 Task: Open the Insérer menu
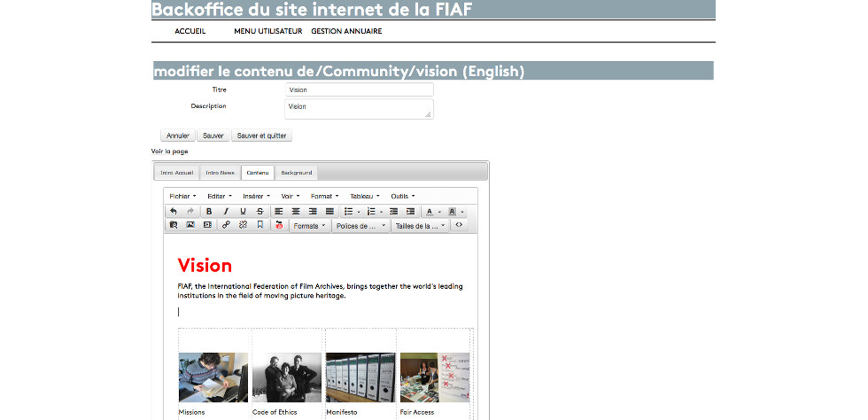click(x=255, y=196)
